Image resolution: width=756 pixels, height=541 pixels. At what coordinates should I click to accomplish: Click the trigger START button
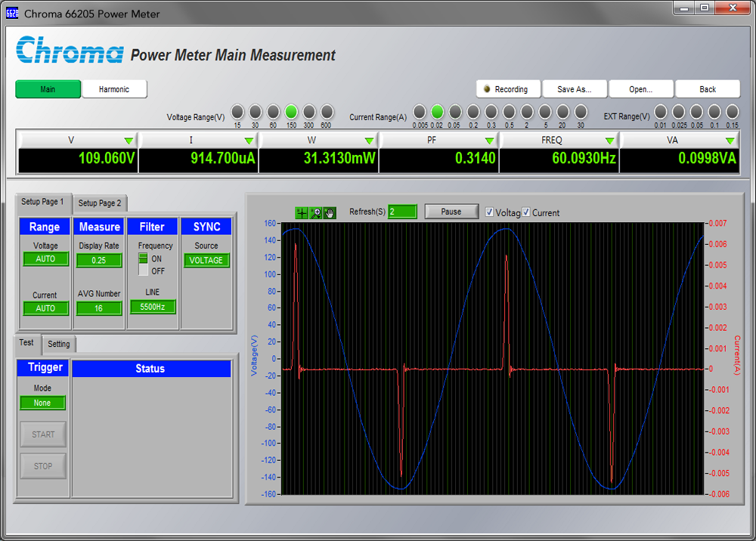click(43, 434)
